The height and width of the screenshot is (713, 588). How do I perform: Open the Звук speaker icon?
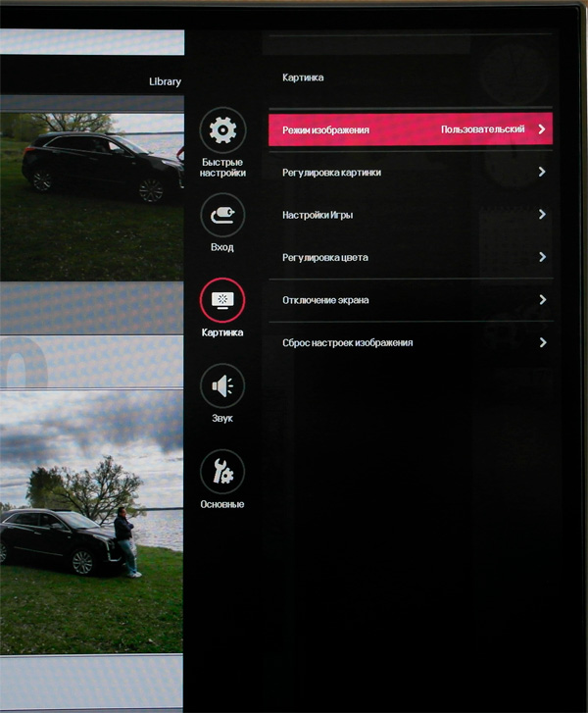coord(222,385)
